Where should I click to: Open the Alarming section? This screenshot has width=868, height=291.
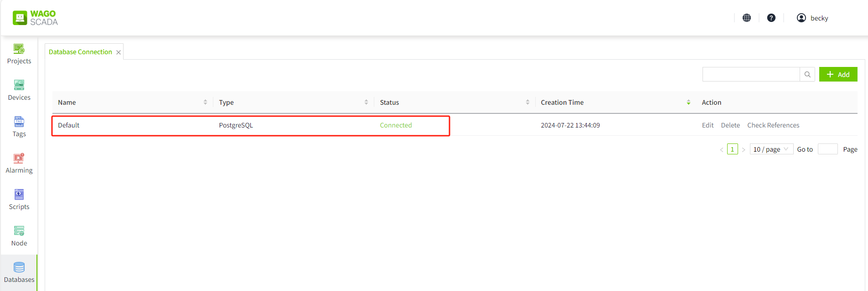point(19,163)
